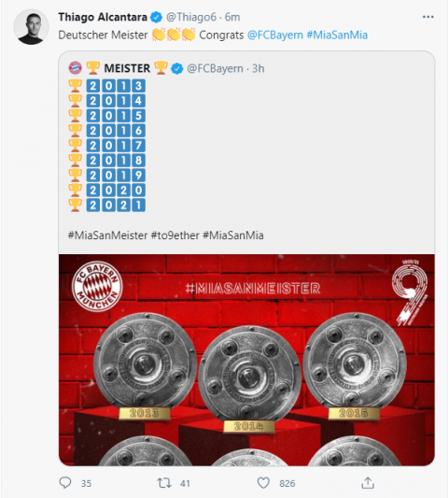Retweet using the retweet arrows icon
Viewport: 448px width, 498px height.
click(x=164, y=483)
